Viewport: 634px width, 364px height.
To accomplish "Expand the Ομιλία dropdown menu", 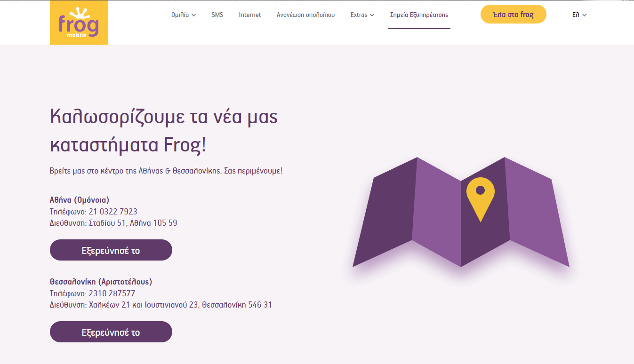I will point(184,15).
